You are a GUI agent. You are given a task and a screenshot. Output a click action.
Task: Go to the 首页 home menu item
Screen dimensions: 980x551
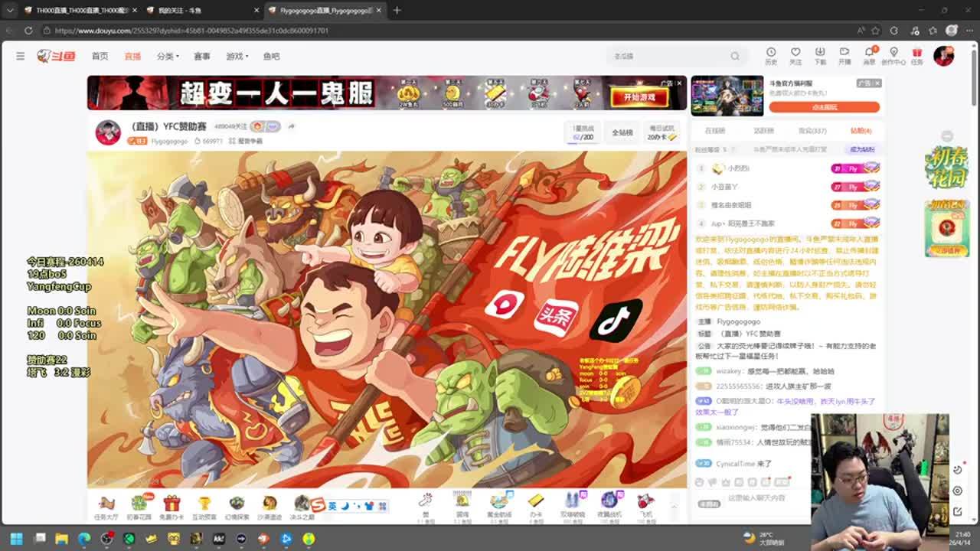pyautogui.click(x=100, y=56)
